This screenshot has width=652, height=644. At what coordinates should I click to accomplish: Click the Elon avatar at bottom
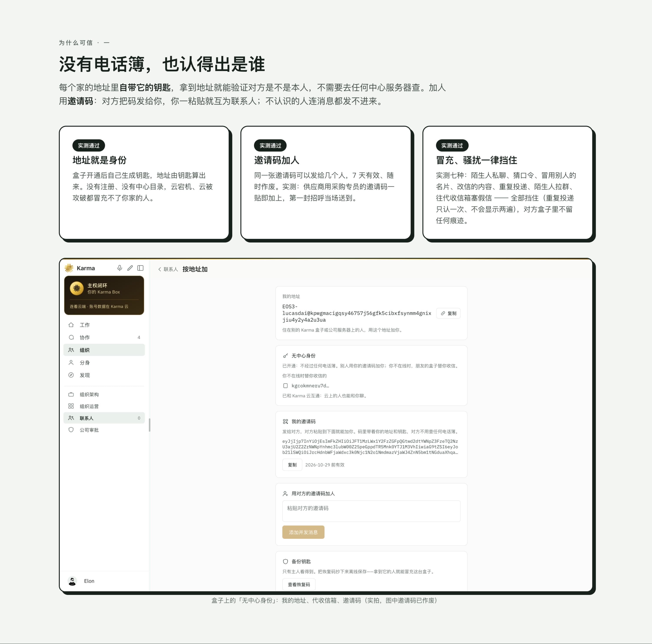pyautogui.click(x=72, y=581)
